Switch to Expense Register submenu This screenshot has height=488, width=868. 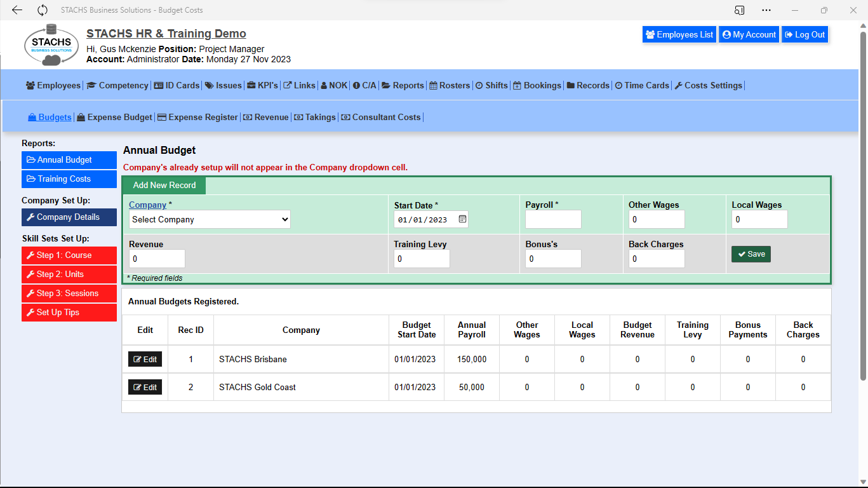click(x=197, y=117)
